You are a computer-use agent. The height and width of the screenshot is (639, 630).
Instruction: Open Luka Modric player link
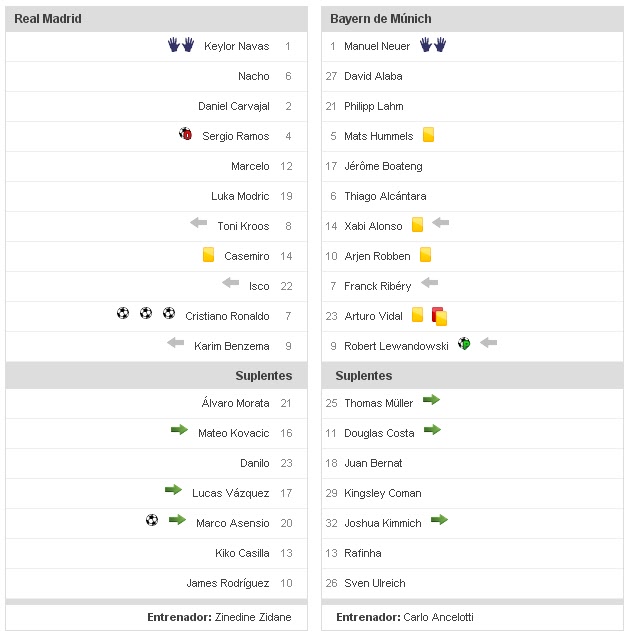240,196
